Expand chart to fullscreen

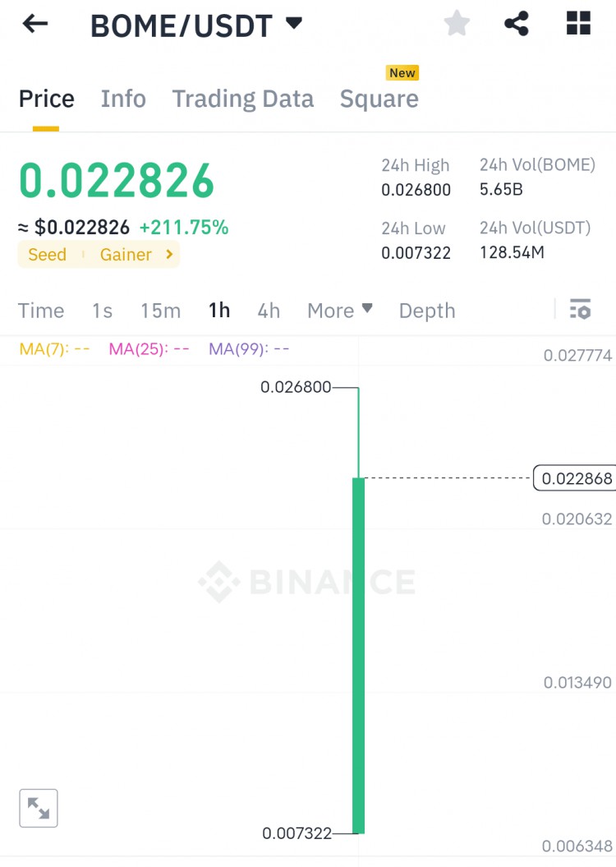coord(38,808)
